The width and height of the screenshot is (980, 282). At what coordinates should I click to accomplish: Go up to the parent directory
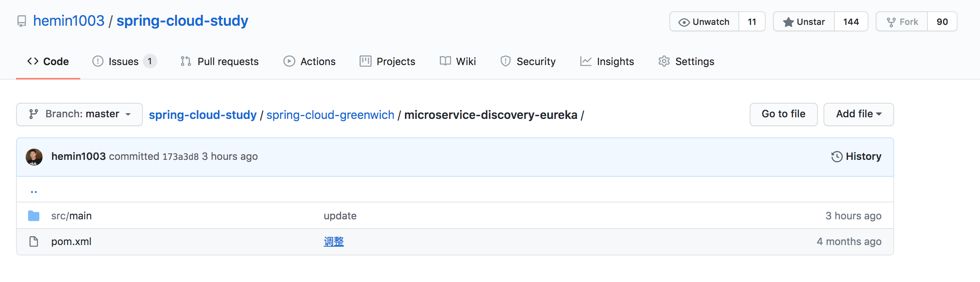point(34,190)
